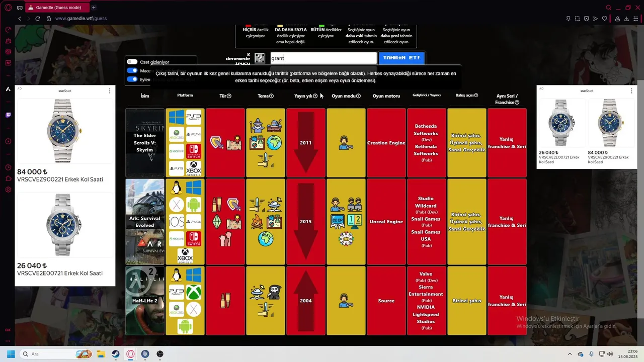Open the volume icon in system tray
Image resolution: width=644 pixels, height=362 pixels.
coord(610,354)
